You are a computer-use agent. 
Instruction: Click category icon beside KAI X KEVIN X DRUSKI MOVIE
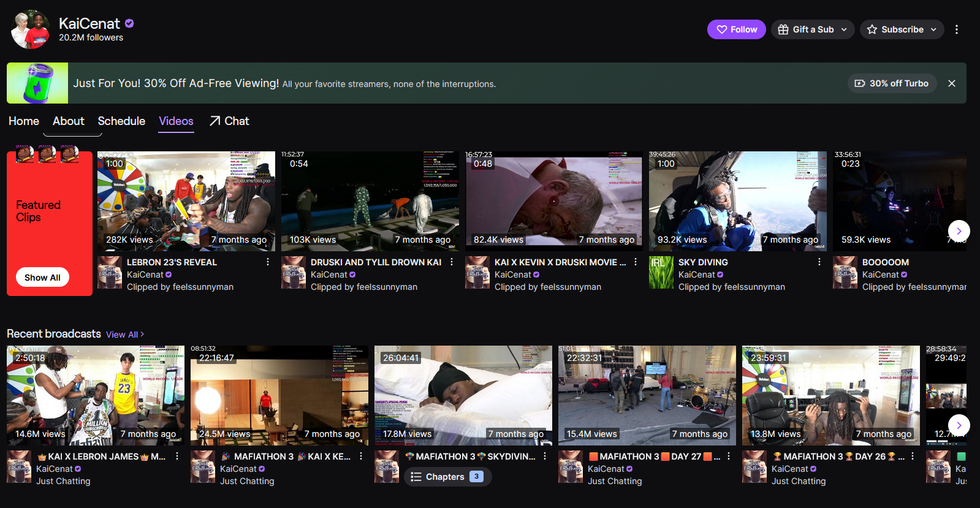pyautogui.click(x=477, y=273)
